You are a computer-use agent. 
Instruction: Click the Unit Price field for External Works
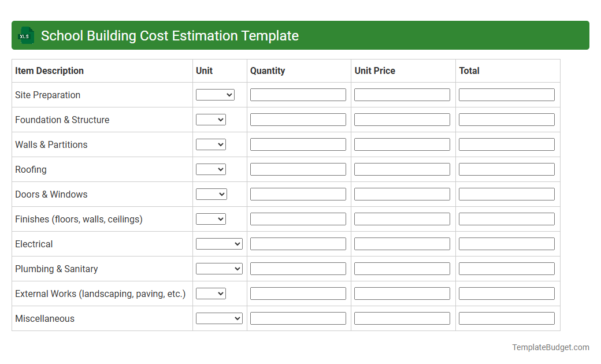pos(402,293)
